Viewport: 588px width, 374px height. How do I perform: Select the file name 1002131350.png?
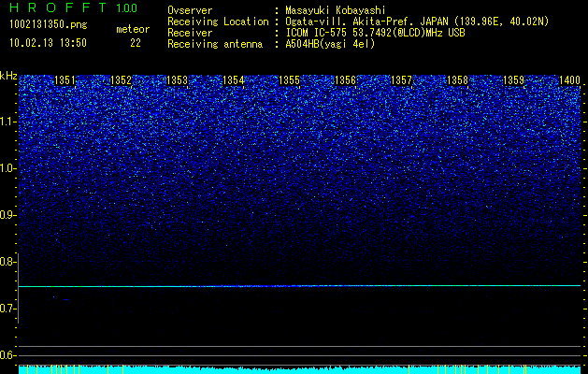(49, 24)
